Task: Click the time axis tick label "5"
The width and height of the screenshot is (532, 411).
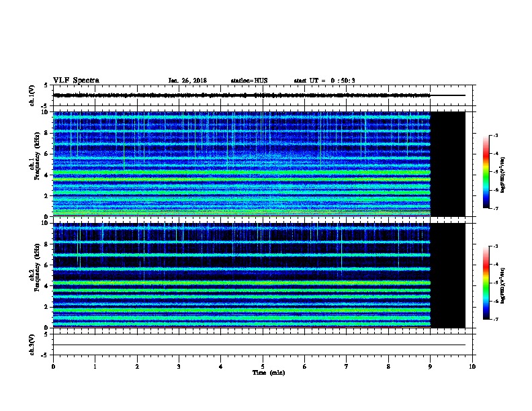Action: click(263, 367)
